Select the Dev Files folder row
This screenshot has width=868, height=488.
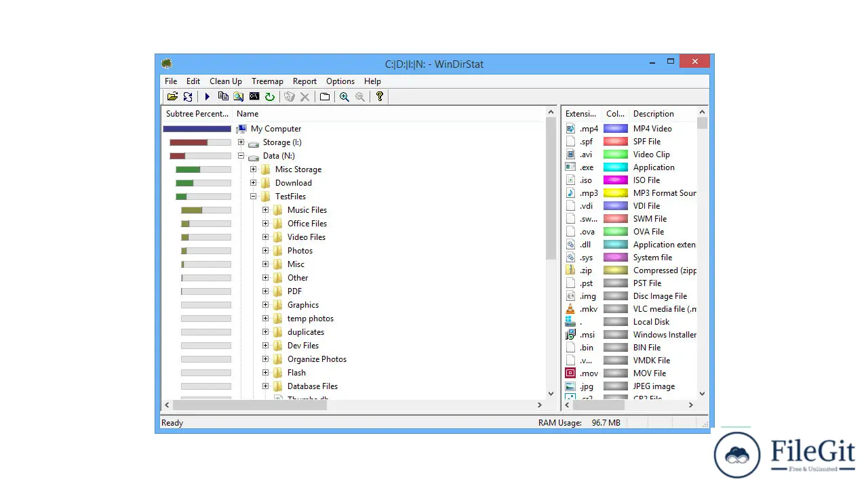coord(302,346)
